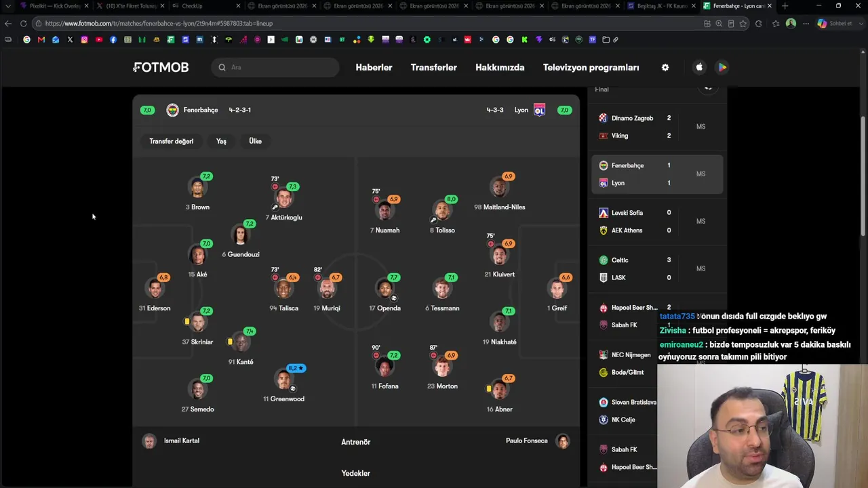
Task: Open the Facebook bookmark icon
Action: point(113,39)
